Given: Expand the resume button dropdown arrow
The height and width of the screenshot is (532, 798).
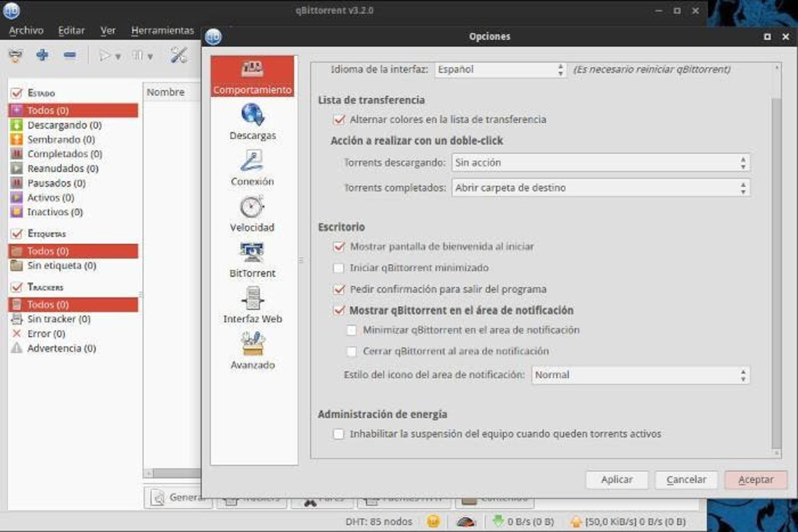Looking at the screenshot, I should click(x=118, y=57).
